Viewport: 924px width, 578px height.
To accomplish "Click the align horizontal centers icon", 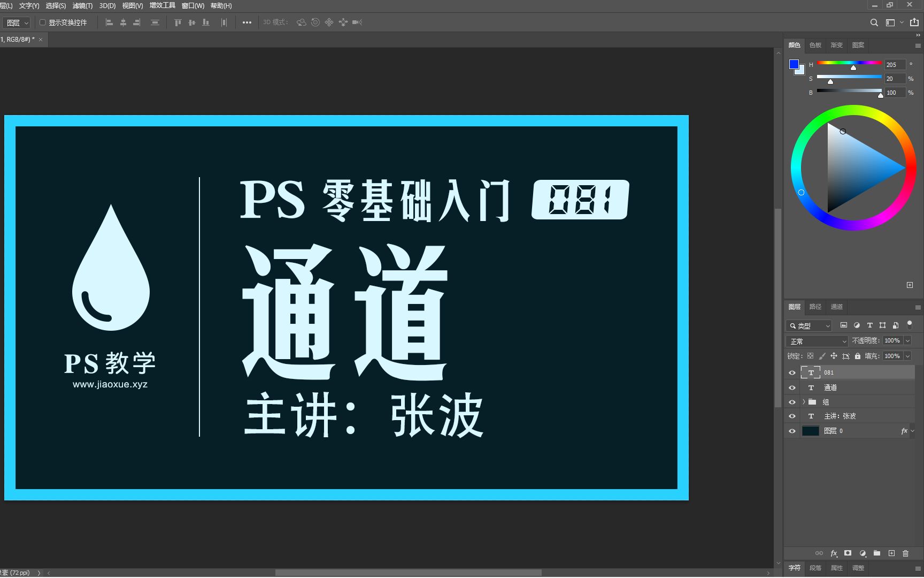I will click(123, 22).
